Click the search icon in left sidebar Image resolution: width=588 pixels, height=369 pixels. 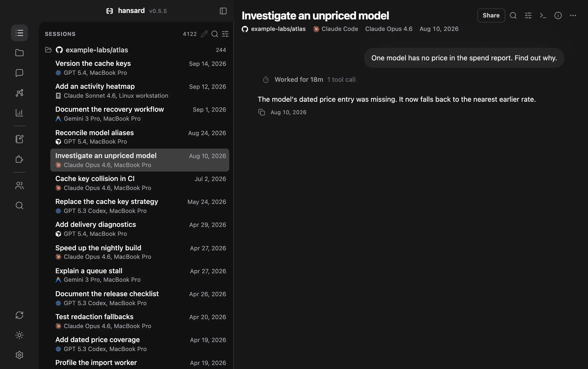pos(19,205)
